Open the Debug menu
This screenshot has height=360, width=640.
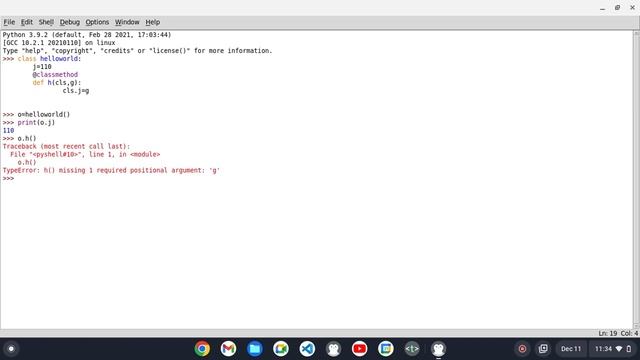point(70,22)
